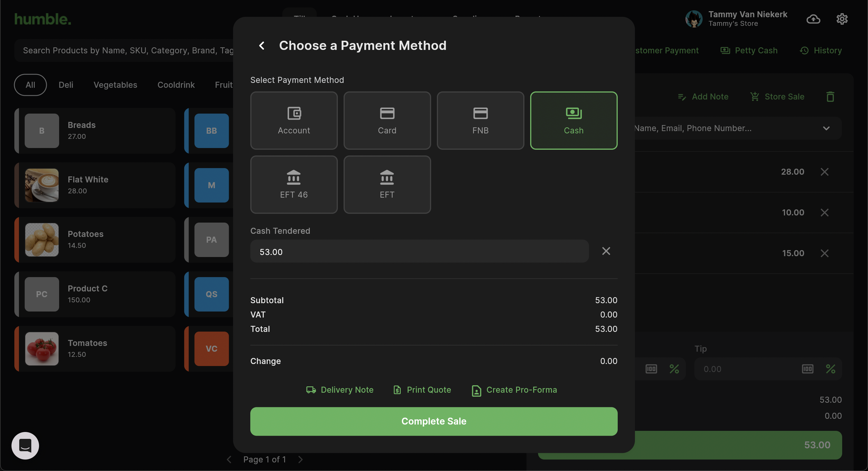Select the Vegetables category filter
This screenshot has width=868, height=471.
[x=115, y=85]
